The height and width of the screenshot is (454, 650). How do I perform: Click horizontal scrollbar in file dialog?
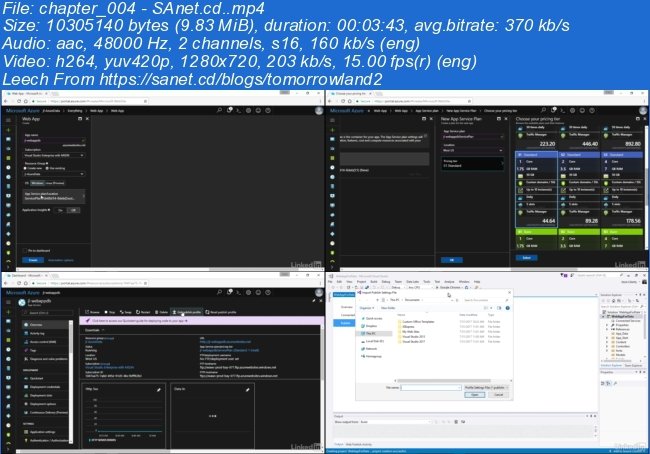[444, 380]
